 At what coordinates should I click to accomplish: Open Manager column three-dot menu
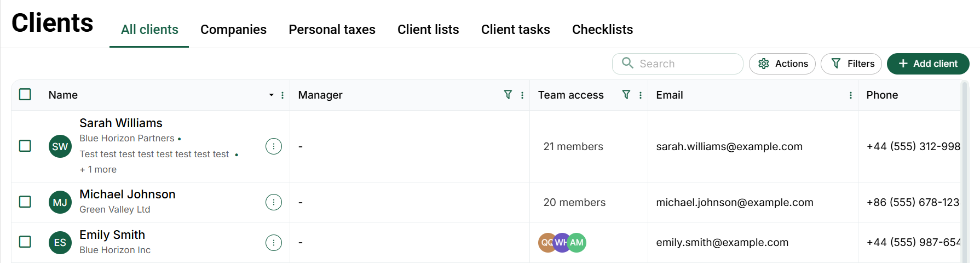[x=522, y=95]
